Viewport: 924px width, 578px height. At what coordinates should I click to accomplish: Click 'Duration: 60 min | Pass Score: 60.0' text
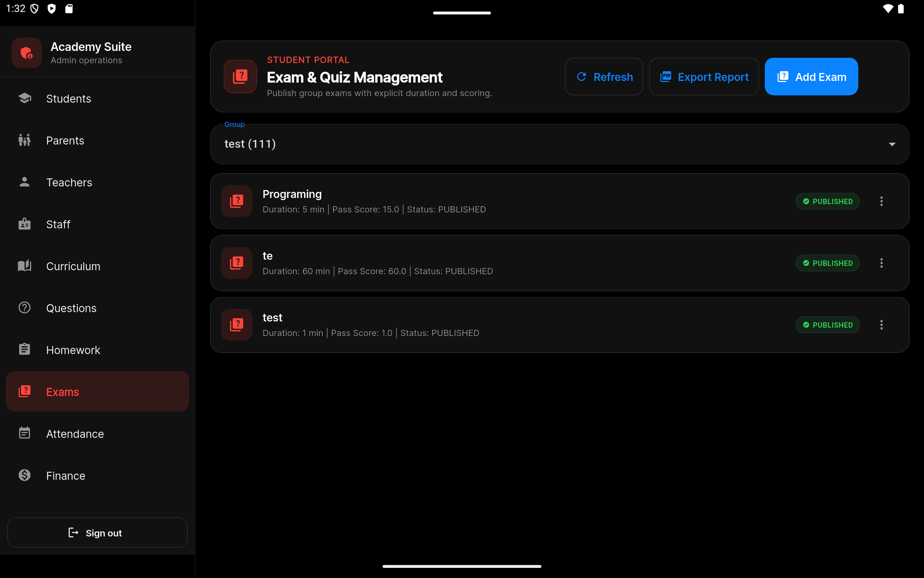pyautogui.click(x=335, y=271)
